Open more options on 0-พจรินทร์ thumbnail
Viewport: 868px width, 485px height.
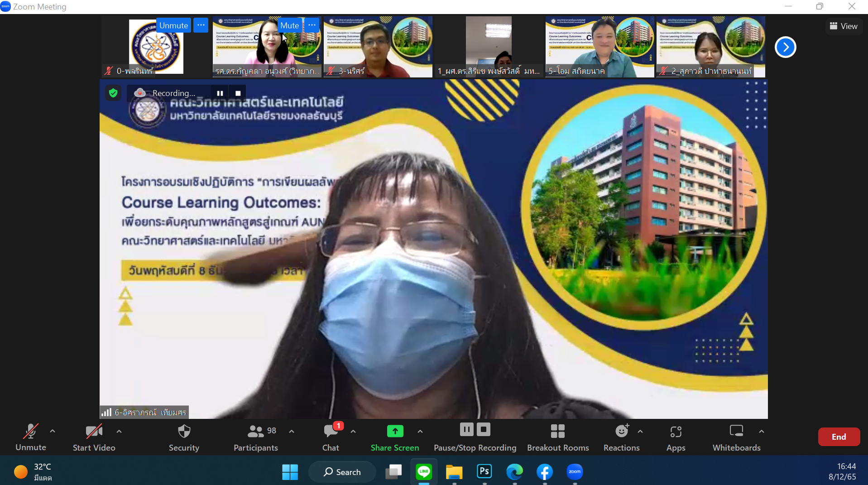click(x=201, y=25)
